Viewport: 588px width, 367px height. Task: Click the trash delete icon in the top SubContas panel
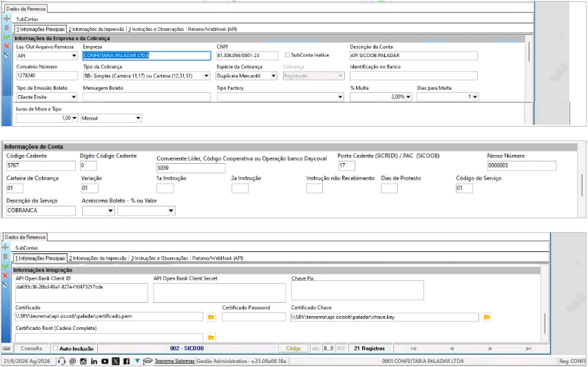coord(6,28)
